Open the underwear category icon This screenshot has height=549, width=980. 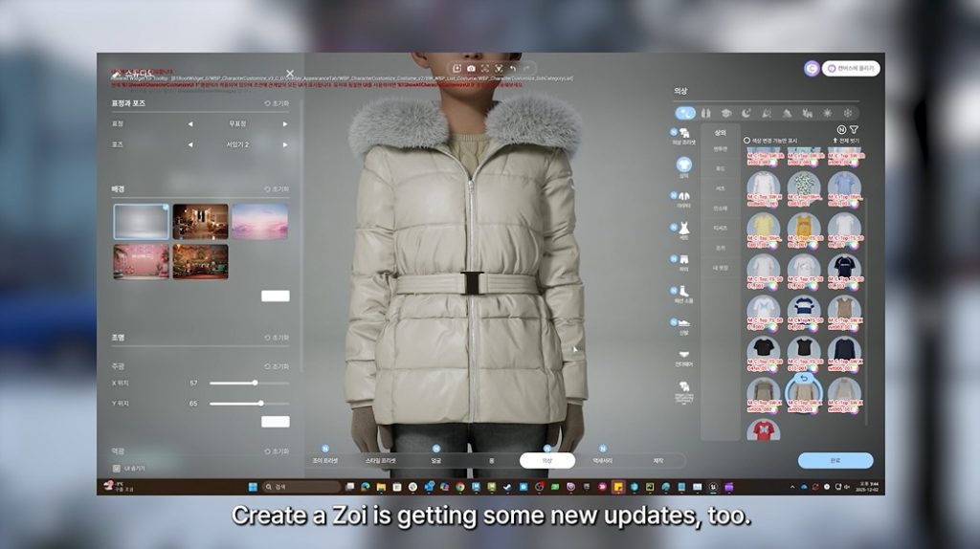tap(683, 355)
